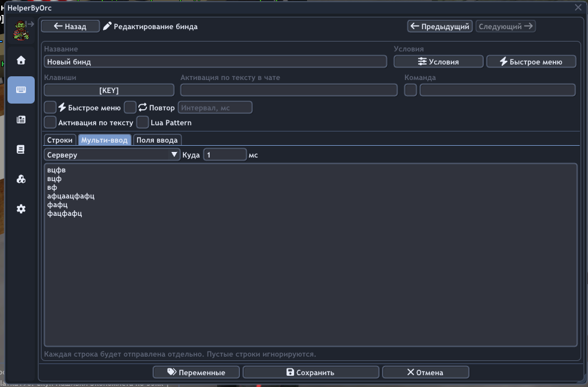This screenshot has width=588, height=387.
Task: Open the Серверу destination dropdown
Action: (x=112, y=154)
